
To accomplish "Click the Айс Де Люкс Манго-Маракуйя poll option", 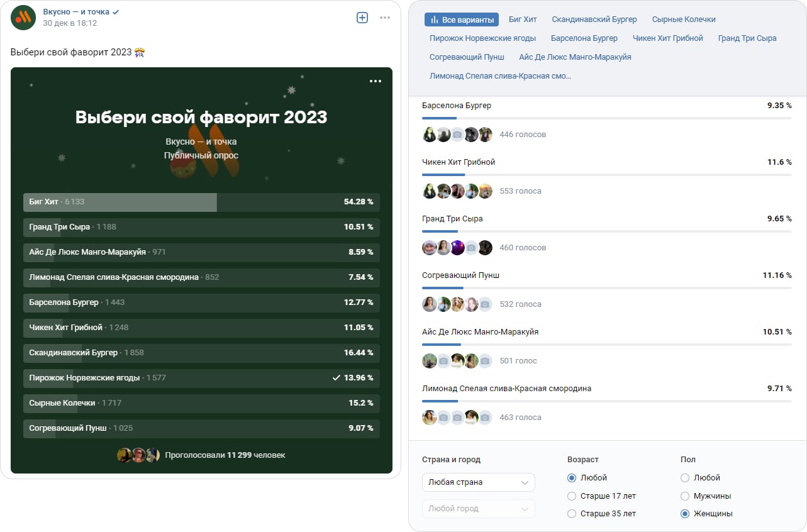I will click(201, 252).
